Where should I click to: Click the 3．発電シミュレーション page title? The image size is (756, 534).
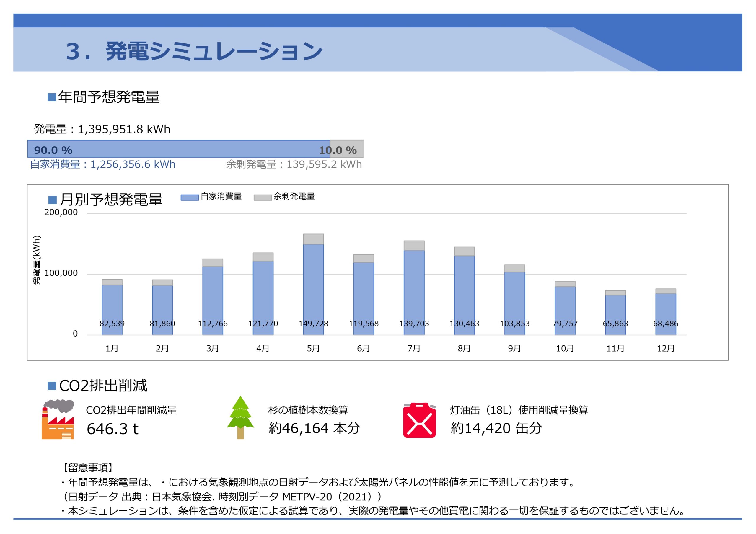pos(194,51)
